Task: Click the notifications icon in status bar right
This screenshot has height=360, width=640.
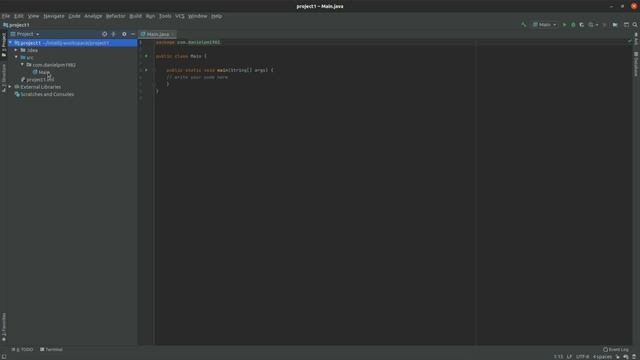Action: click(626, 357)
